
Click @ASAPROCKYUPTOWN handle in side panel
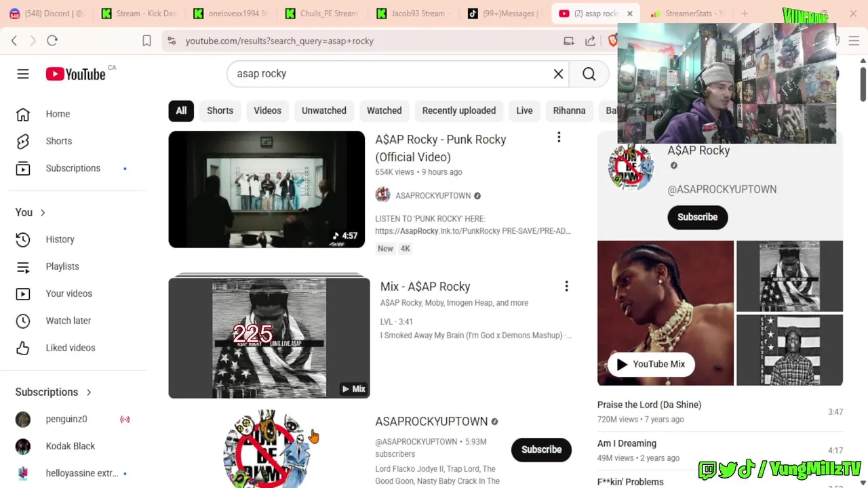[x=722, y=189]
